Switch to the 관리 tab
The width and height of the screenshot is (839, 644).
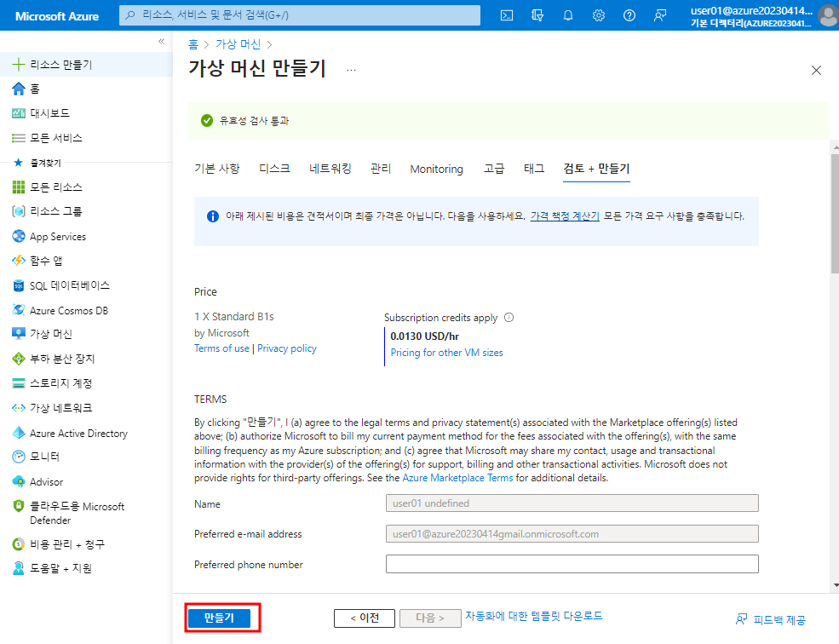tap(381, 169)
